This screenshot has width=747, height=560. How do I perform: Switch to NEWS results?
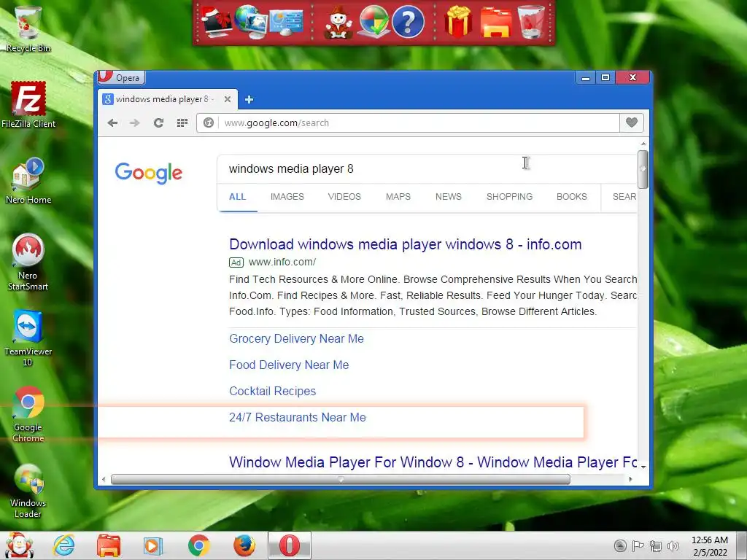click(x=449, y=197)
